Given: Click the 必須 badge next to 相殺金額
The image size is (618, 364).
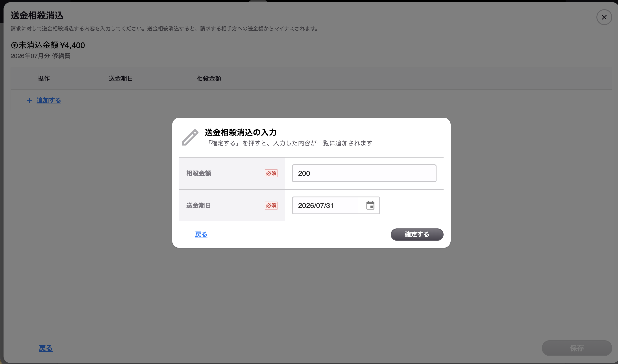Looking at the screenshot, I should pyautogui.click(x=271, y=173).
